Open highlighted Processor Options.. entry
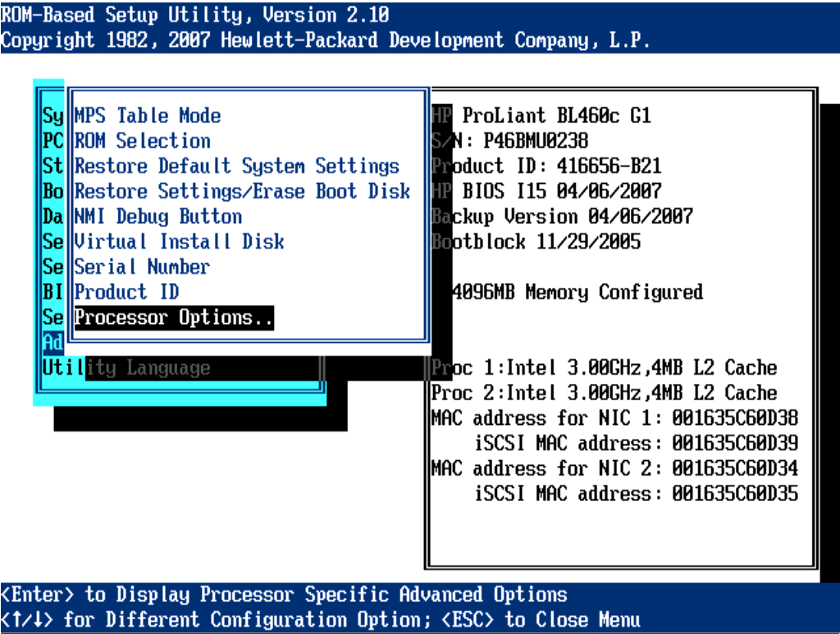The width and height of the screenshot is (840, 634). [174, 317]
